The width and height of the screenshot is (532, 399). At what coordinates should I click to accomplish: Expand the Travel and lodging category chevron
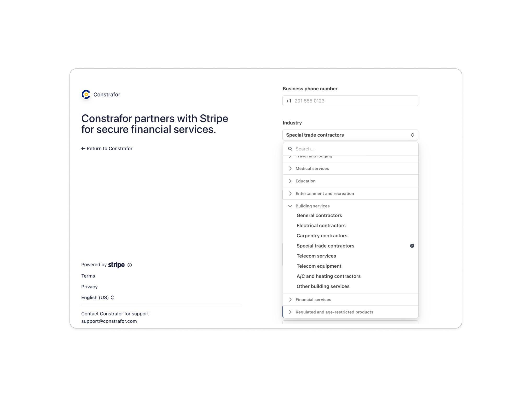click(291, 156)
